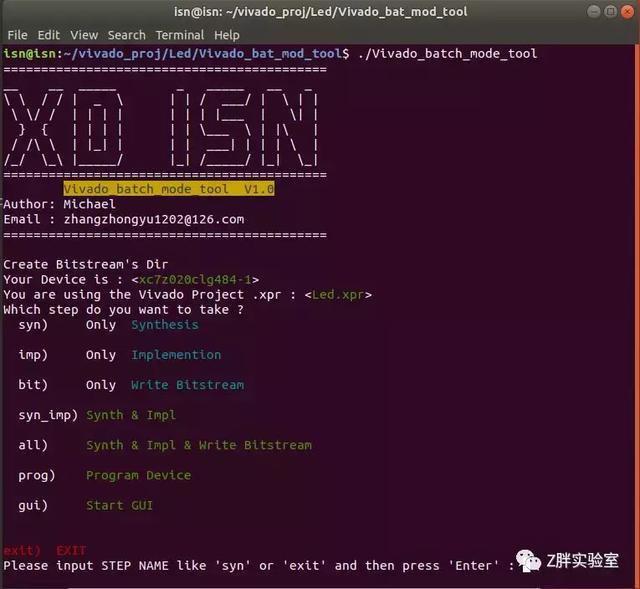Screen dimensions: 640x589
Task: Open the Search menu
Action: (x=127, y=35)
